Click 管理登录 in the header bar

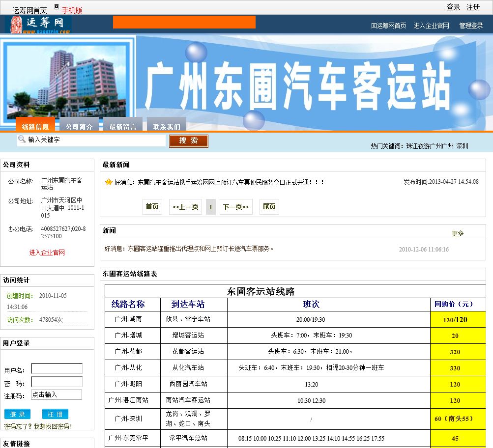pyautogui.click(x=471, y=26)
